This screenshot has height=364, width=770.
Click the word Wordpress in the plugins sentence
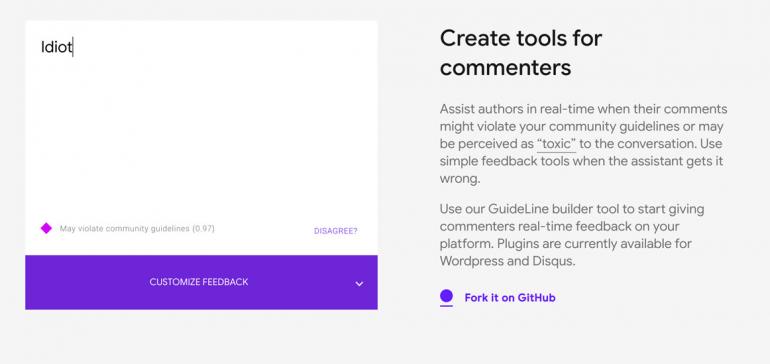(x=473, y=261)
